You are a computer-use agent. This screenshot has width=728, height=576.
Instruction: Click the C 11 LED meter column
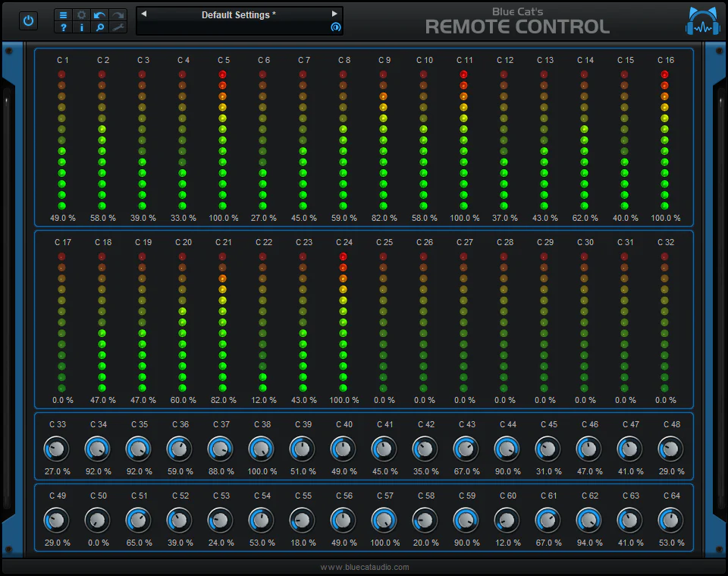pyautogui.click(x=463, y=140)
